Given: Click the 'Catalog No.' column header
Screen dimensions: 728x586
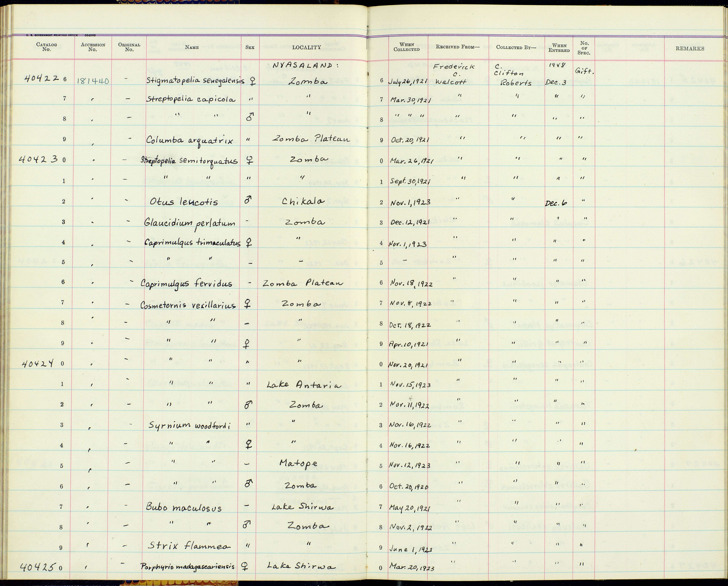Looking at the screenshot, I should pyautogui.click(x=47, y=47).
